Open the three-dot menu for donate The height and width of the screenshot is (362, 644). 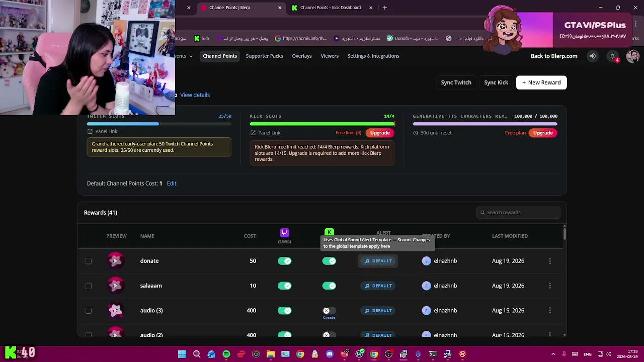(x=550, y=261)
